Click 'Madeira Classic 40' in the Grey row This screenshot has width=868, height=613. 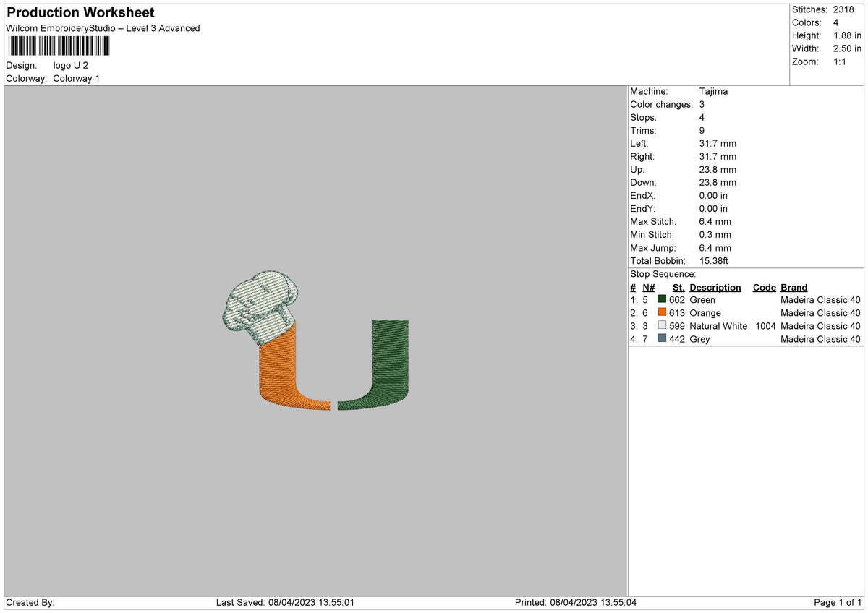[820, 338]
